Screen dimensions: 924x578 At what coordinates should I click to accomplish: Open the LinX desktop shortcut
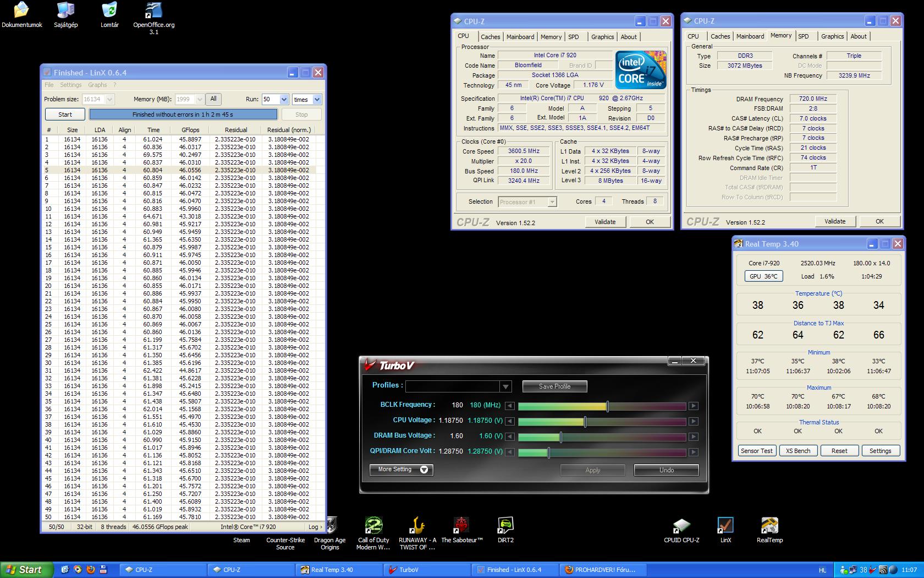(x=725, y=530)
